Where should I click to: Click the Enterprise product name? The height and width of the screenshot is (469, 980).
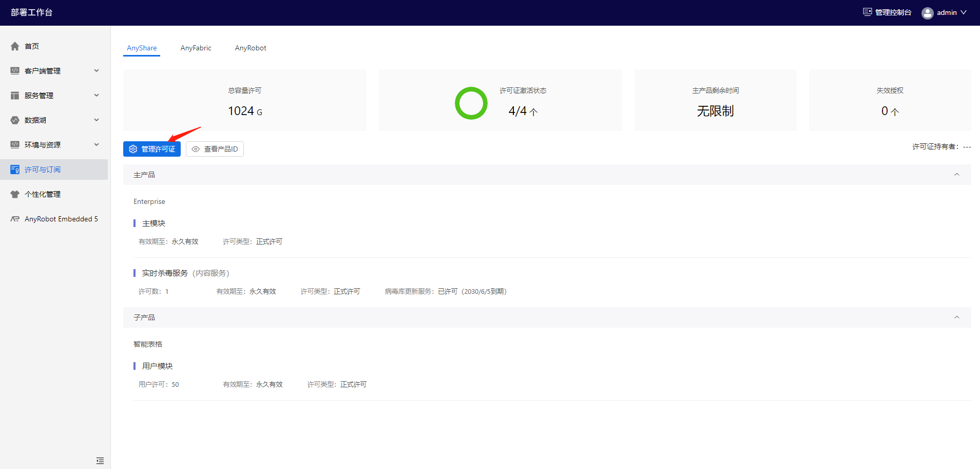(149, 201)
